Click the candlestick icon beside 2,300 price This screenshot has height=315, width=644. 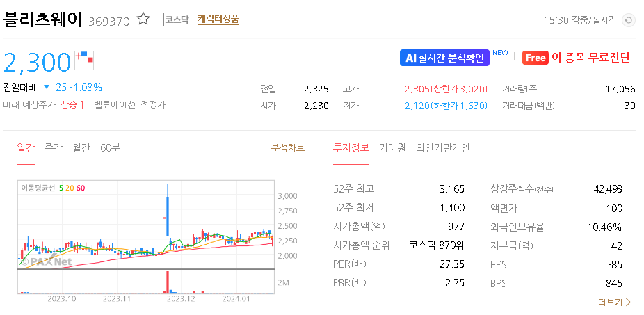(x=85, y=60)
